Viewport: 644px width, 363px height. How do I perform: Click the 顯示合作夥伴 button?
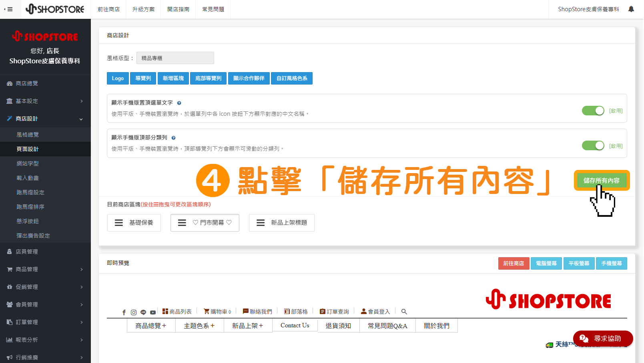[x=249, y=78]
